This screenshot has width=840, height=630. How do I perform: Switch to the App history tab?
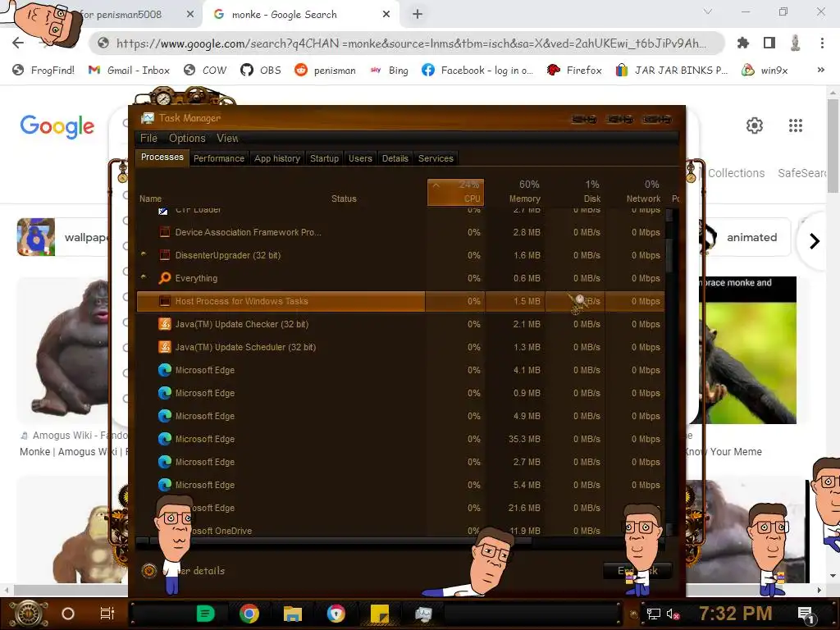(277, 158)
